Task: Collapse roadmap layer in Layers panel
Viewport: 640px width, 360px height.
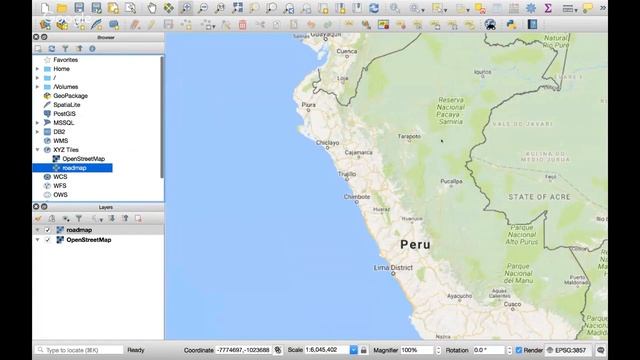Action: (x=38, y=230)
